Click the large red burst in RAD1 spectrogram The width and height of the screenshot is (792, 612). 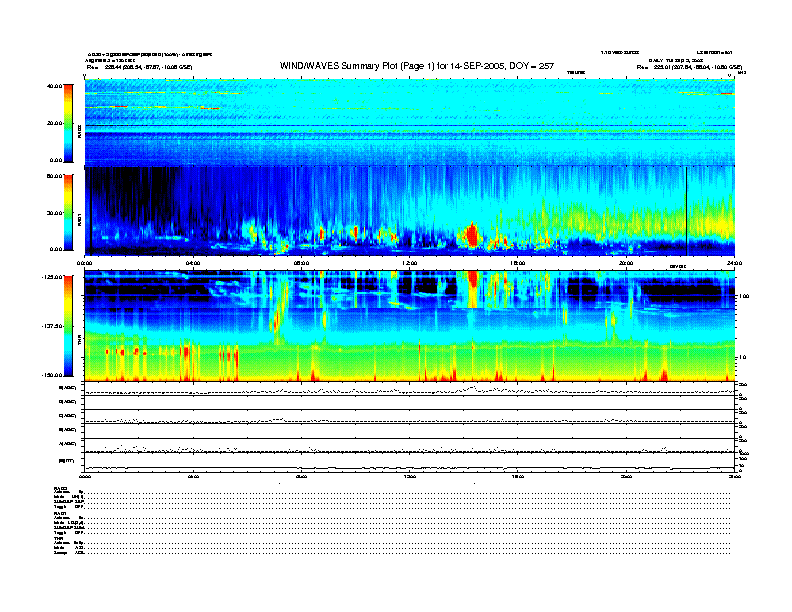tap(472, 235)
